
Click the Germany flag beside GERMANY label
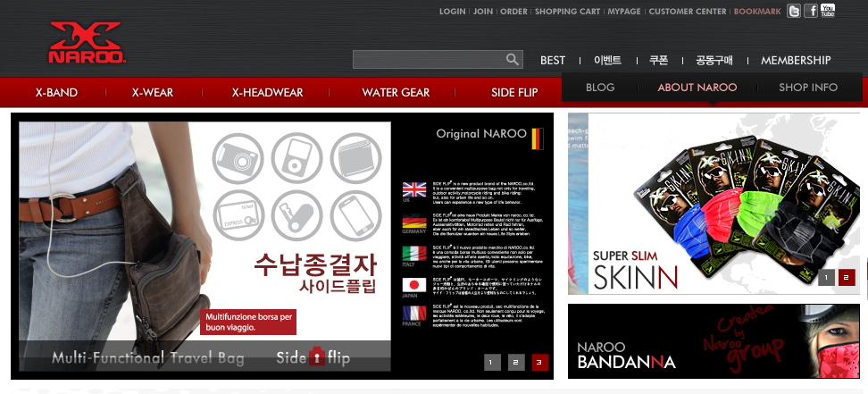(414, 221)
